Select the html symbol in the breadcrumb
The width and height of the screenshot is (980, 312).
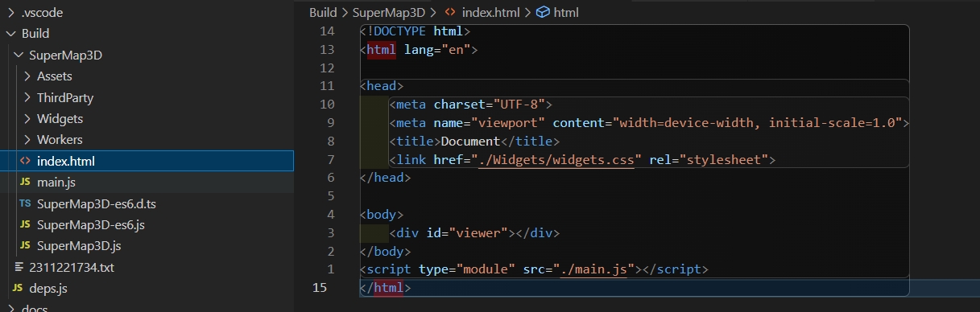pos(566,12)
